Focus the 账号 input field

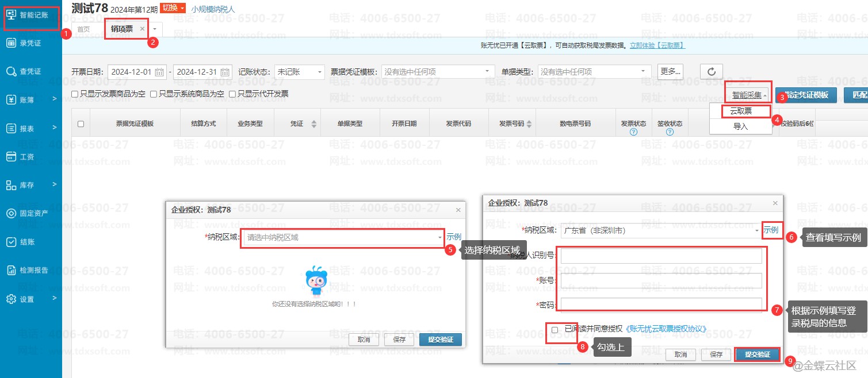661,280
